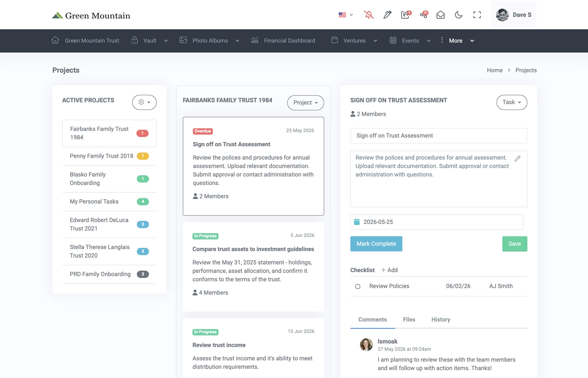This screenshot has height=378, width=588.
Task: Check the Review Policies checkbox
Action: 358,286
